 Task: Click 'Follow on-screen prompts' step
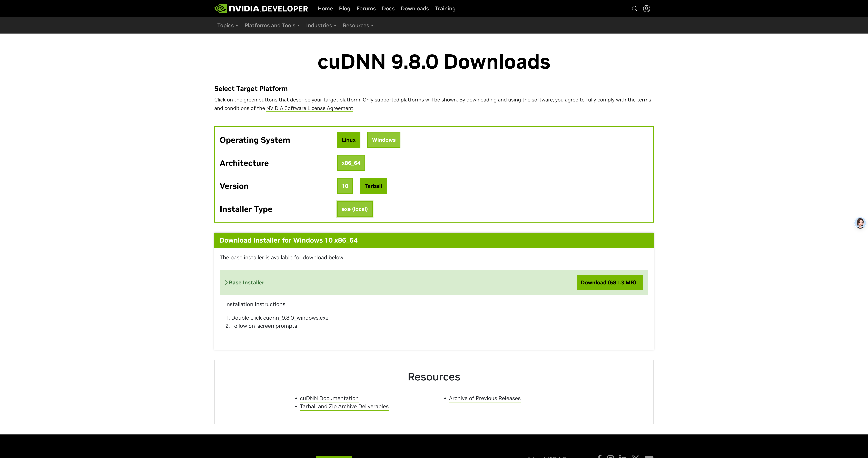point(264,326)
